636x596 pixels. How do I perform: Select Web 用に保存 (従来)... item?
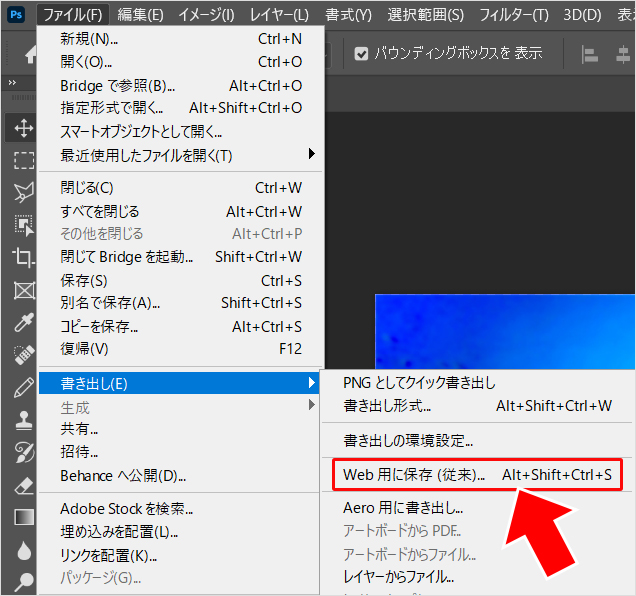click(477, 475)
